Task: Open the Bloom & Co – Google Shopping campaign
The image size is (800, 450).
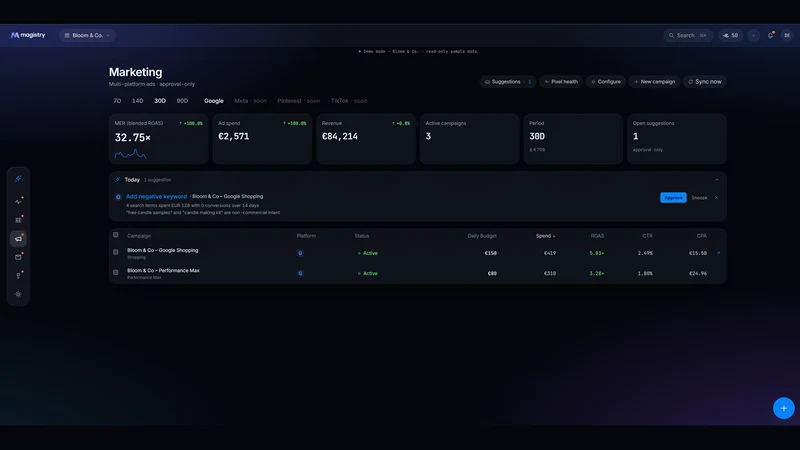Action: (x=163, y=250)
